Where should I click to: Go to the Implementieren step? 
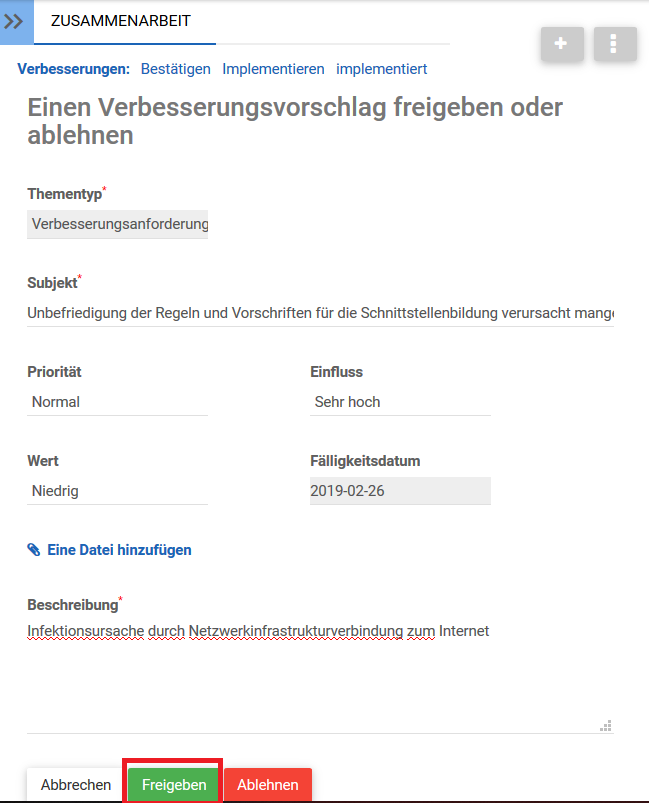[273, 69]
